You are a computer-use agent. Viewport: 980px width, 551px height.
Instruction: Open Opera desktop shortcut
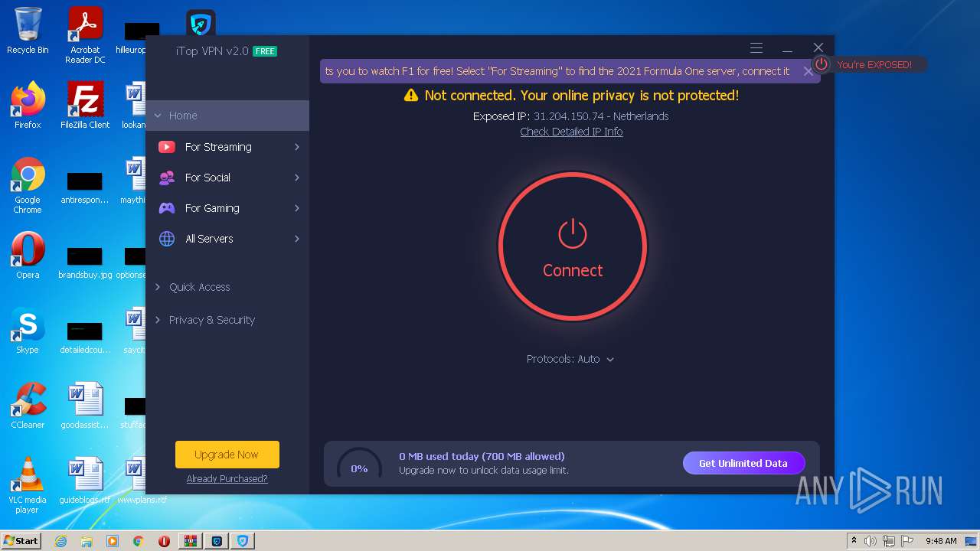coord(28,255)
